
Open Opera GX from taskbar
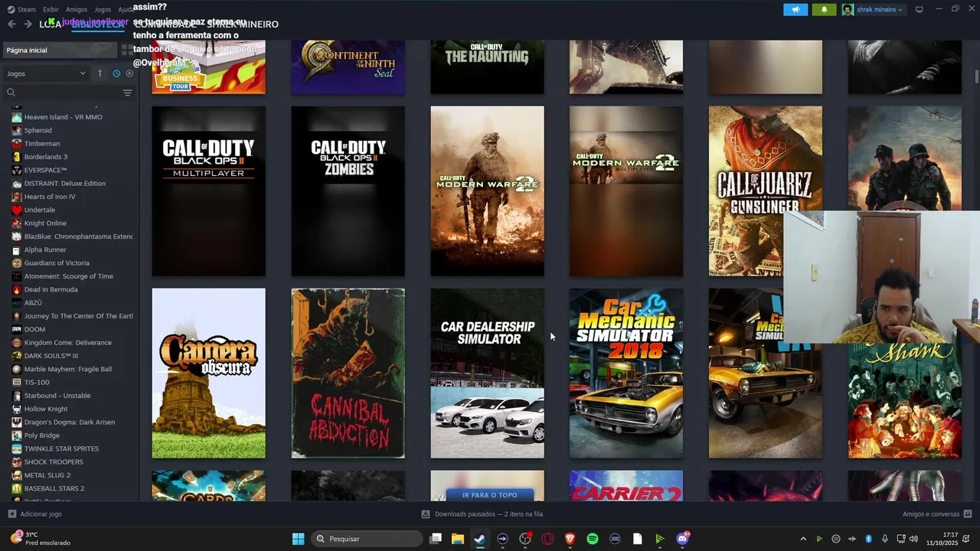click(x=547, y=539)
